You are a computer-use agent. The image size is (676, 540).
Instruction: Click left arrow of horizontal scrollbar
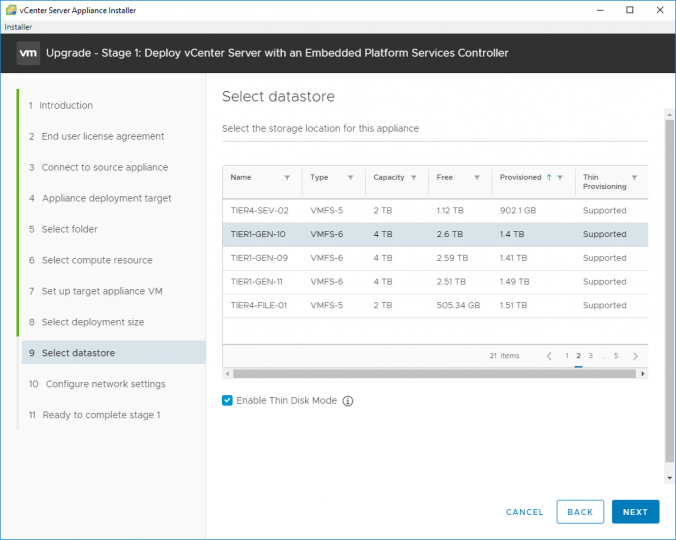pyautogui.click(x=228, y=374)
